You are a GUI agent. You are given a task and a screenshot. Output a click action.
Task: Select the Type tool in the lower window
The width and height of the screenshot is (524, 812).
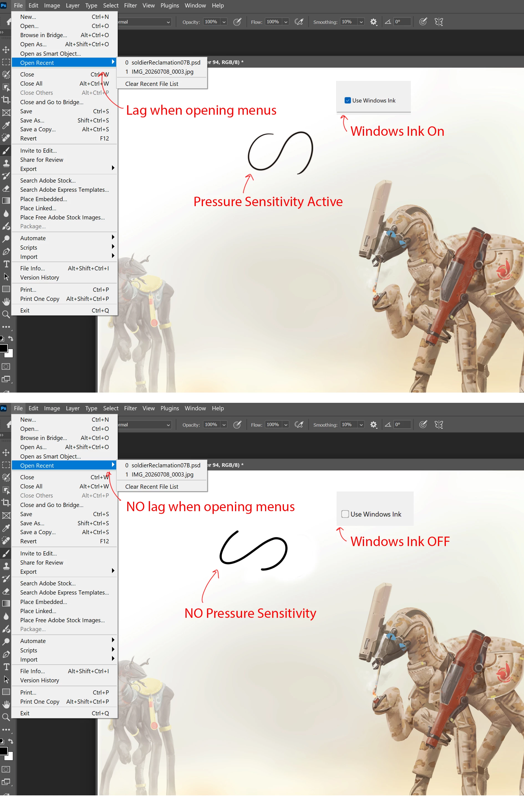(x=6, y=667)
